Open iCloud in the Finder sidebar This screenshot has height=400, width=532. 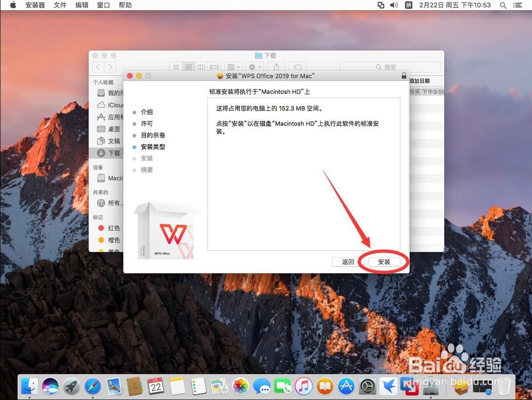(110, 105)
